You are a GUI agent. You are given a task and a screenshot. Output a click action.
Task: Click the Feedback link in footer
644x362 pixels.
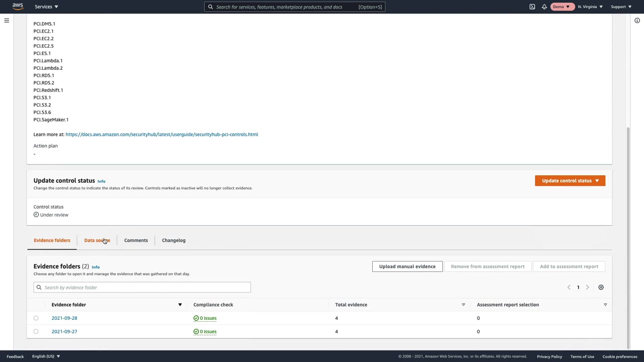[x=15, y=356]
